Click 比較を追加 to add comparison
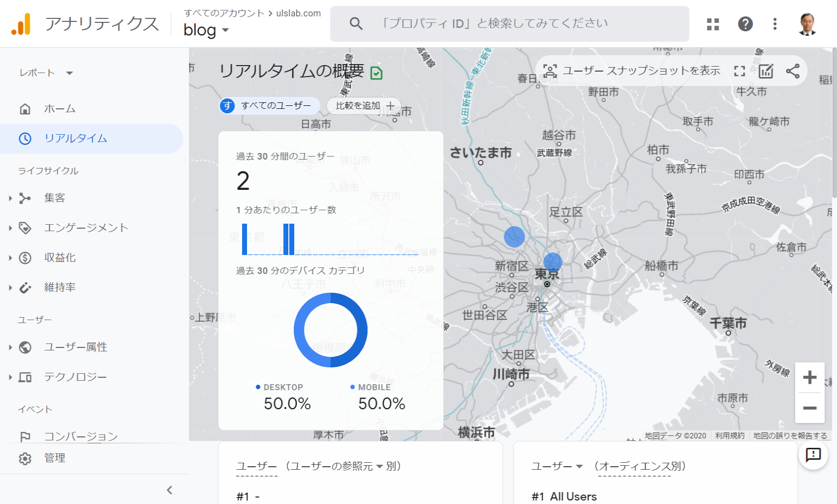 364,105
